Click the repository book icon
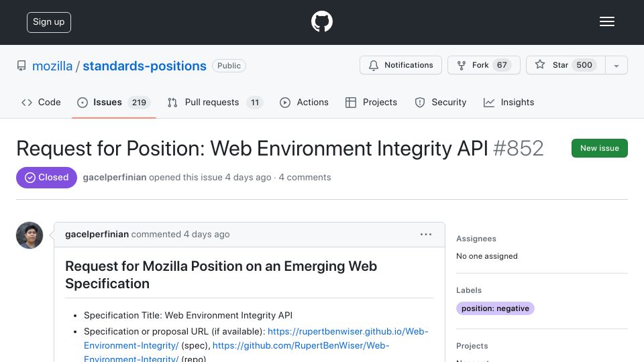Image resolution: width=644 pixels, height=362 pixels. [x=21, y=66]
